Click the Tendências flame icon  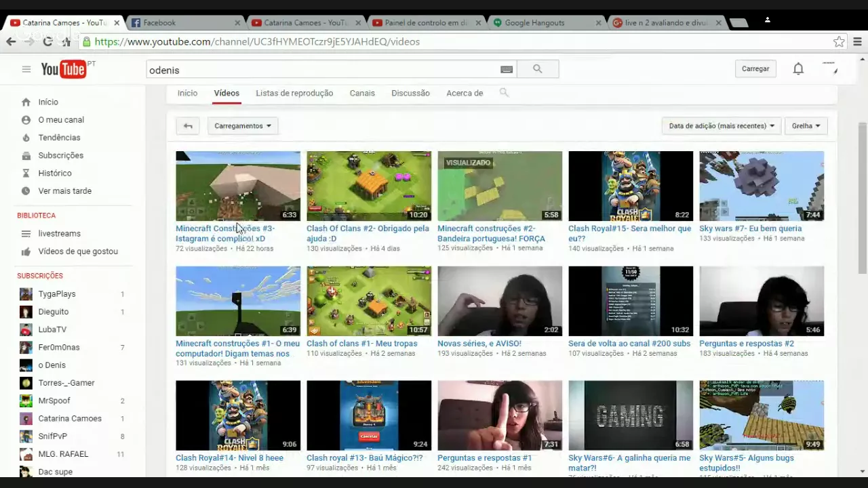click(26, 138)
